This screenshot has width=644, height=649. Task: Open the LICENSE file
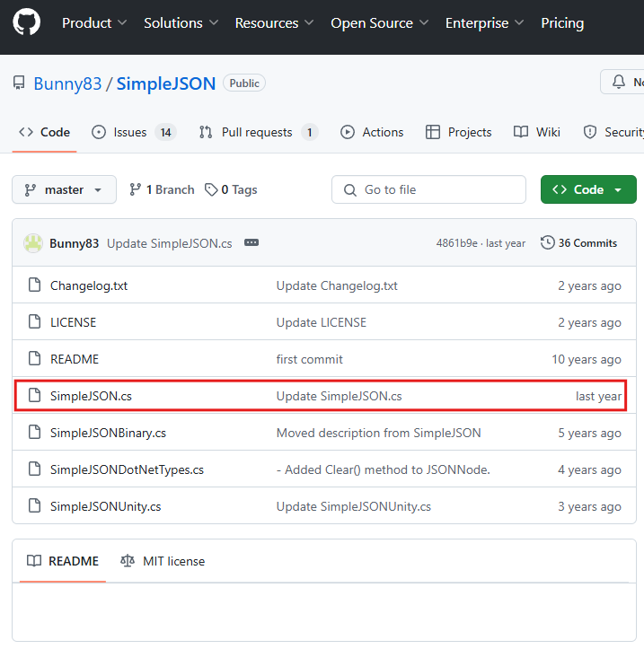click(74, 323)
